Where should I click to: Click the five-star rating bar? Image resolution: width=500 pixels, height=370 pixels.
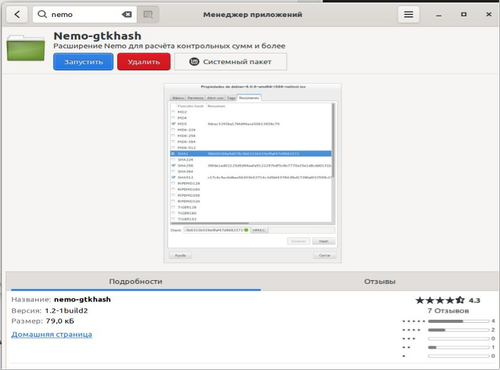[x=459, y=321]
